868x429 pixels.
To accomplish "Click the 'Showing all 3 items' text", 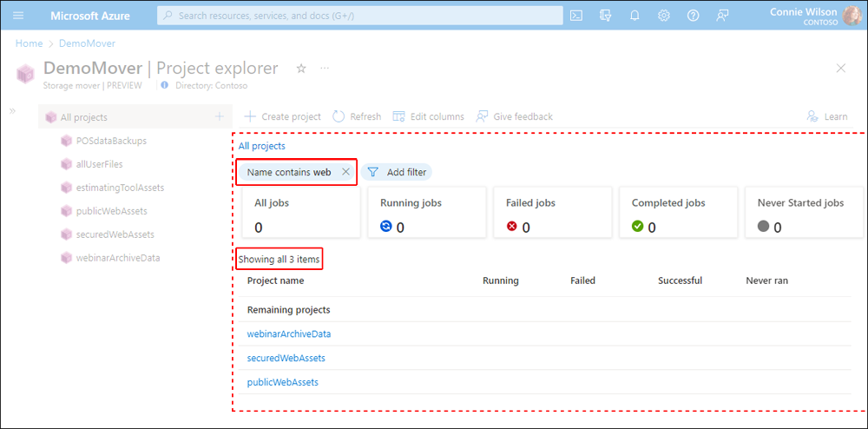I will tap(279, 259).
